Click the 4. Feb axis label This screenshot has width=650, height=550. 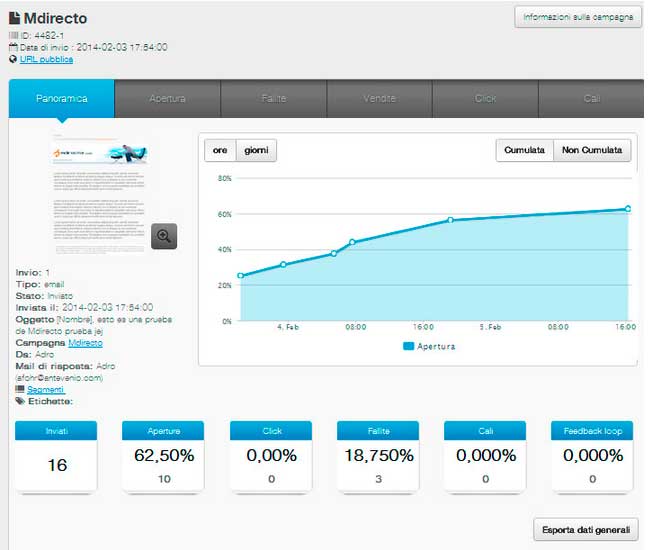[288, 327]
